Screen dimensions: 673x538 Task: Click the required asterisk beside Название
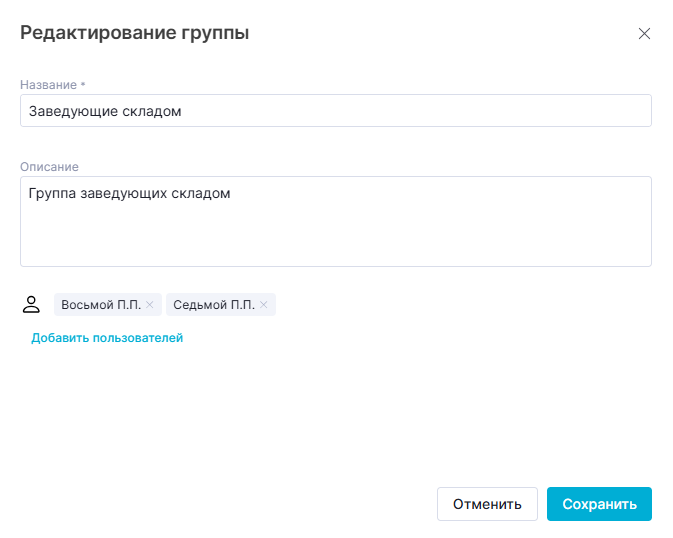click(x=83, y=85)
